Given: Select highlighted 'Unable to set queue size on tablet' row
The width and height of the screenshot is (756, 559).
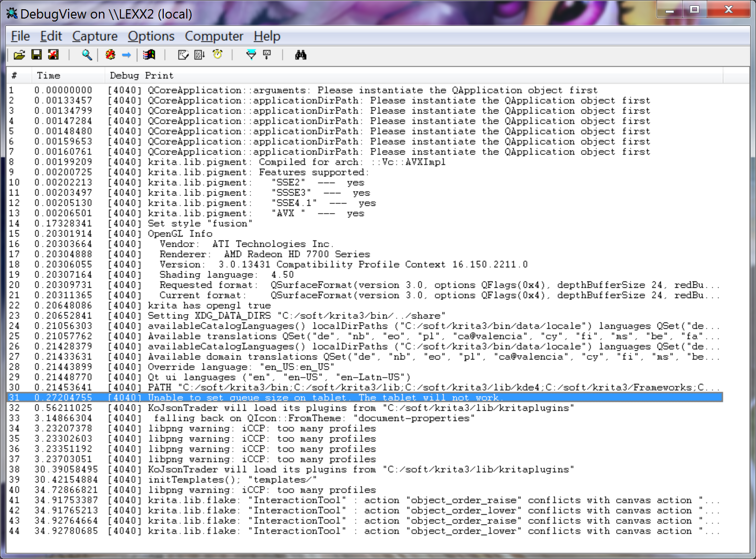Looking at the screenshot, I should [365, 398].
